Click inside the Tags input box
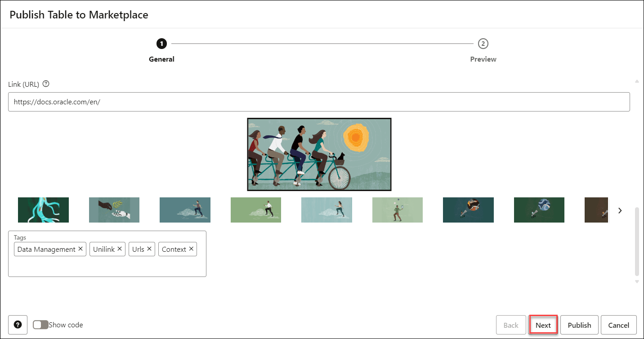The image size is (644, 339). (107, 266)
